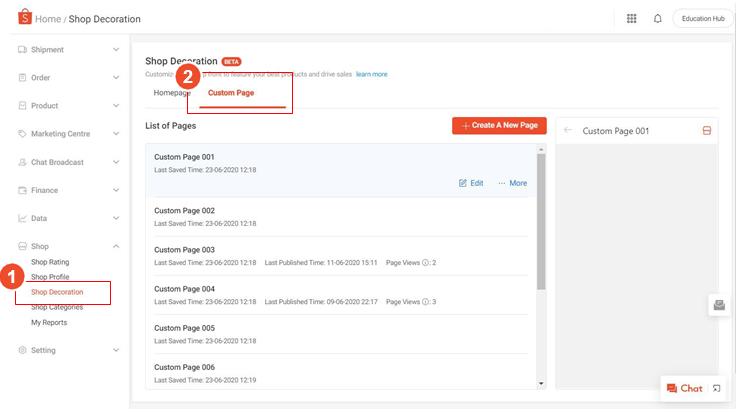This screenshot has width=746, height=414.
Task: Click the Shopee logo icon
Action: coord(23,18)
